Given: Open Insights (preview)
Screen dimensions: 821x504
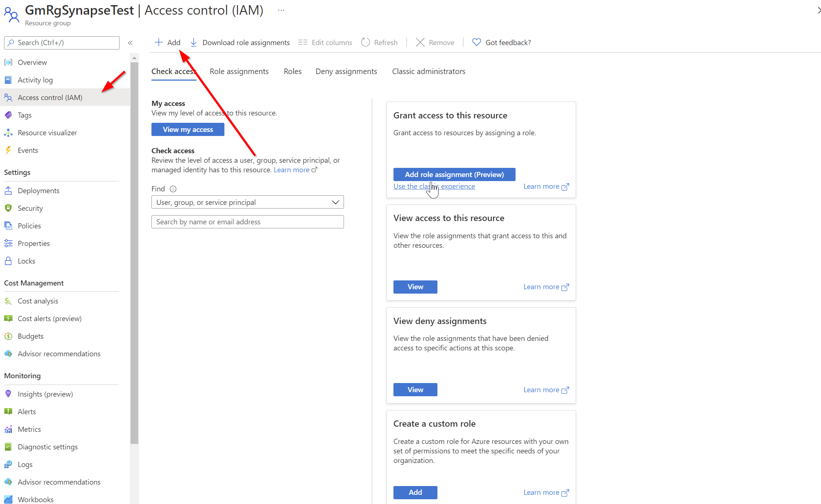Looking at the screenshot, I should [65, 394].
